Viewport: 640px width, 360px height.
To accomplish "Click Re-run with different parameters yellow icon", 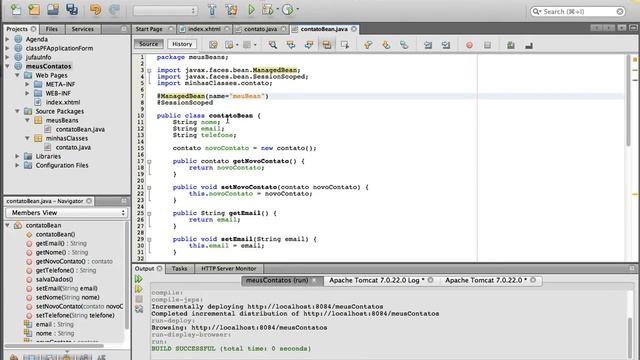I will pyautogui.click(x=139, y=289).
